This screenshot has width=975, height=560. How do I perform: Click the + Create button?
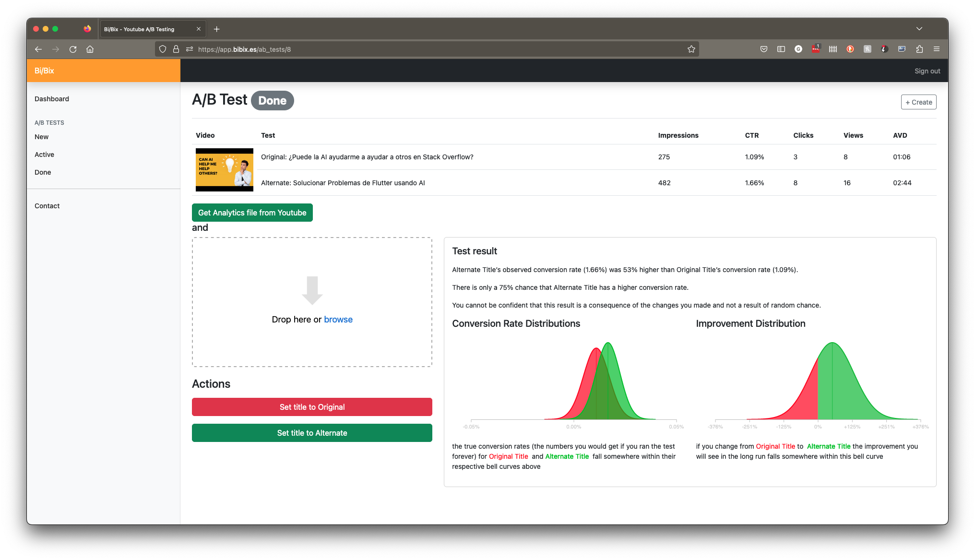coord(918,102)
